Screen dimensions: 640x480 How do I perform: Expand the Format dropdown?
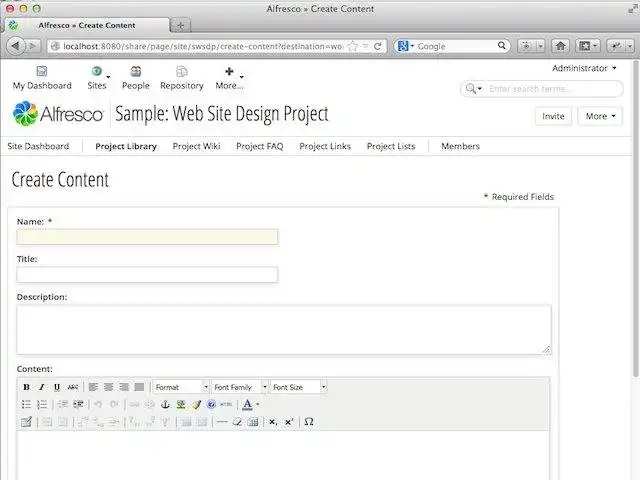pyautogui.click(x=181, y=387)
